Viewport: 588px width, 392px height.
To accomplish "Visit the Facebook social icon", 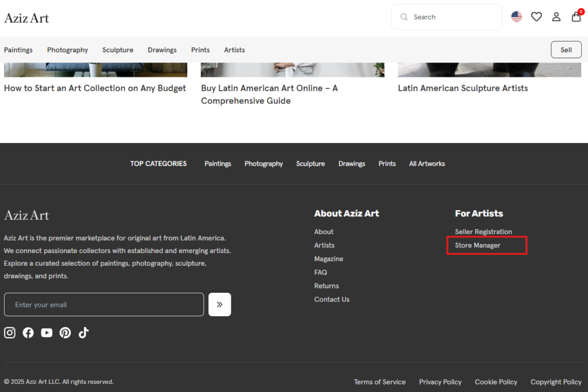I will tap(28, 333).
